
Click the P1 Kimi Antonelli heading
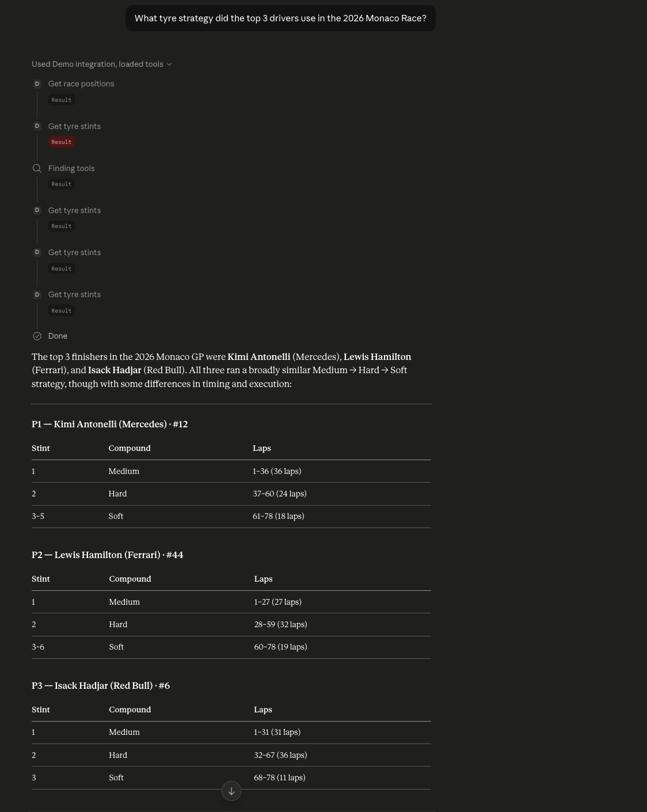tap(110, 424)
